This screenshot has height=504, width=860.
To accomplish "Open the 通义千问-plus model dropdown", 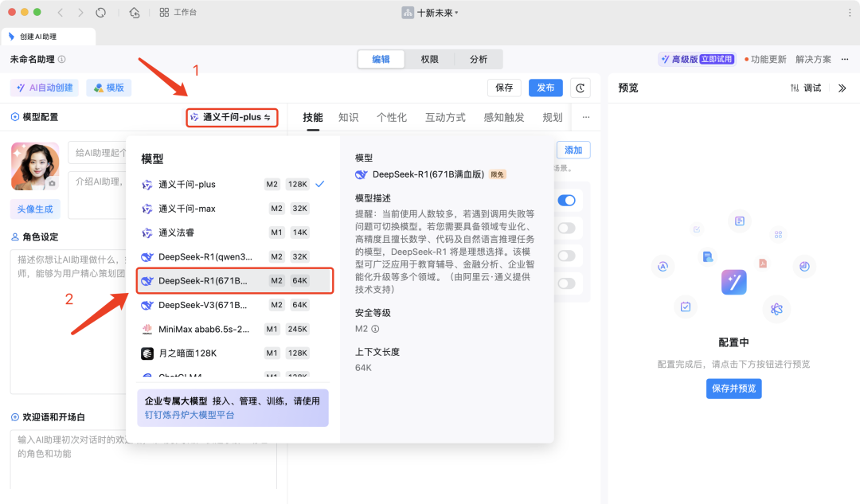I will (232, 117).
